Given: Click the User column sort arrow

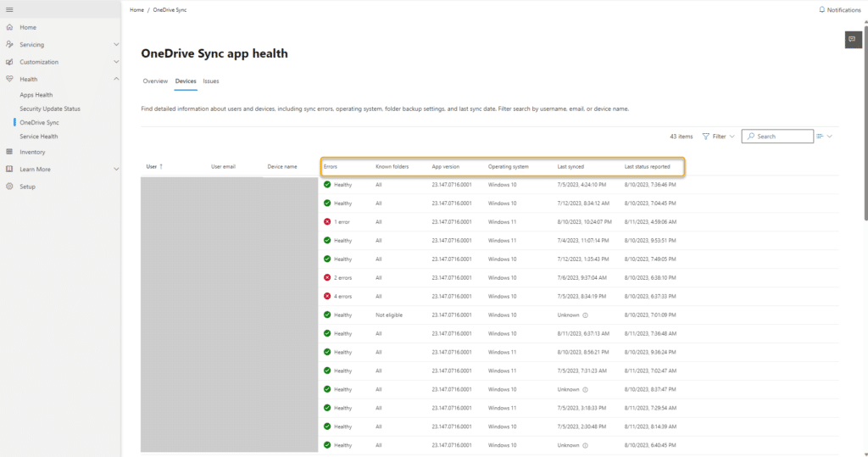Looking at the screenshot, I should 161,166.
